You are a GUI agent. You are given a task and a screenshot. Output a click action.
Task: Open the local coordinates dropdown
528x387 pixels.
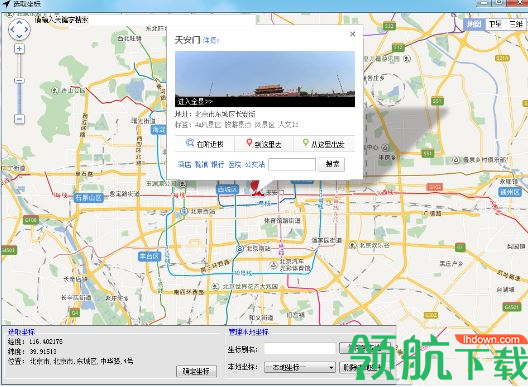point(300,367)
